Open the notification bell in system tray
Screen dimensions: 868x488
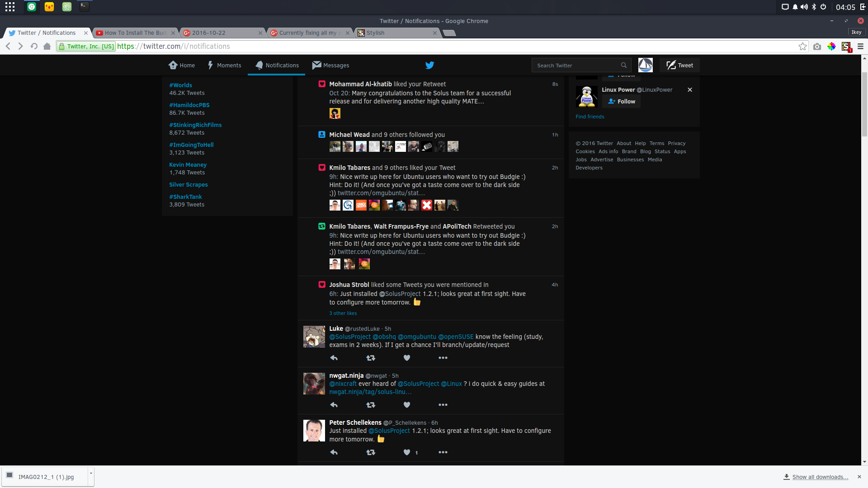pos(795,7)
